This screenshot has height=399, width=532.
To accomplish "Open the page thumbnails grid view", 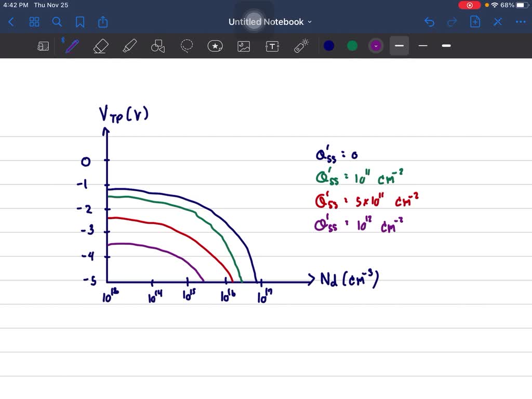I will click(x=34, y=22).
